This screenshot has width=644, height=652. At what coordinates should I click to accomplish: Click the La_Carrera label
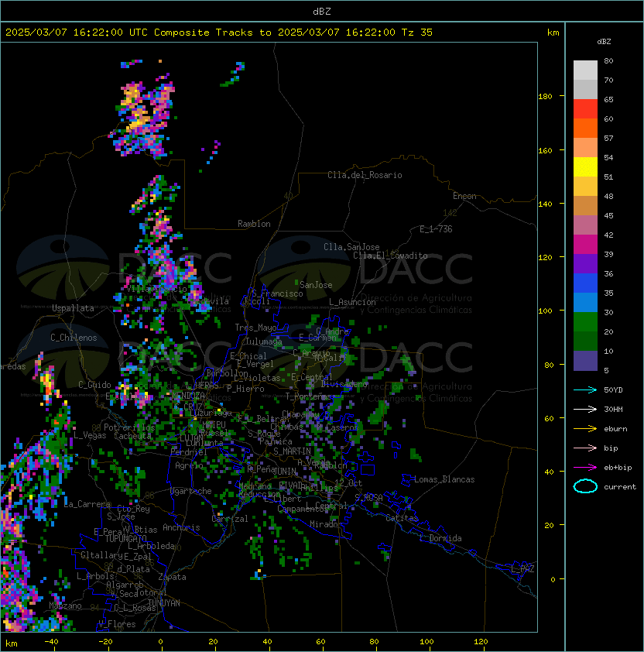coord(87,504)
